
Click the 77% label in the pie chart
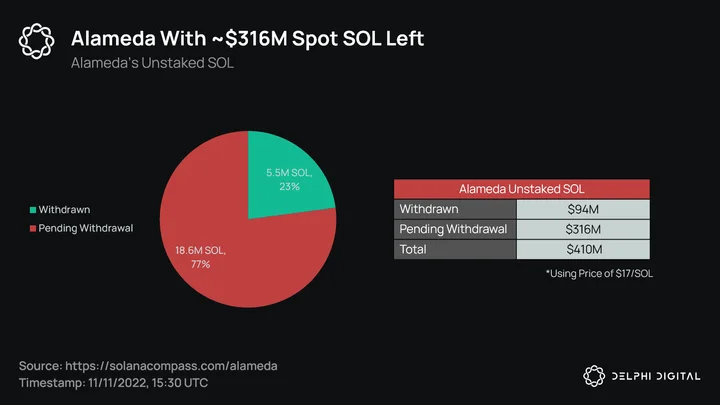pyautogui.click(x=200, y=264)
